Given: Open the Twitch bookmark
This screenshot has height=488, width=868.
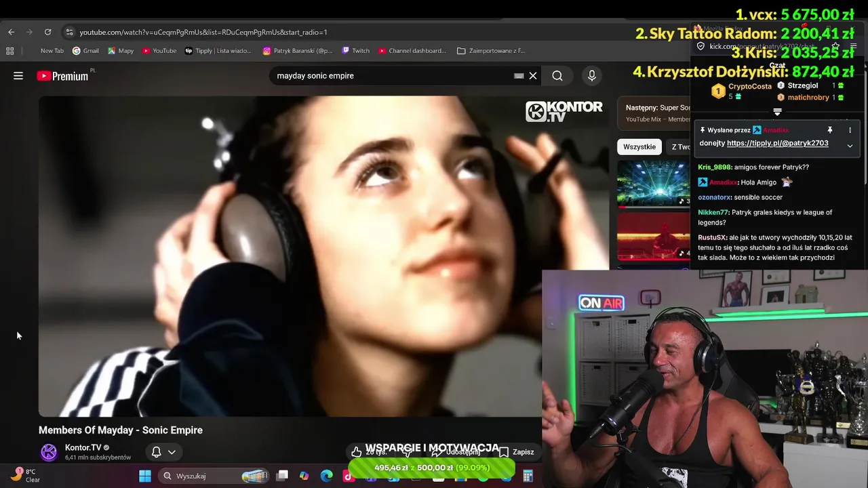Looking at the screenshot, I should [x=356, y=51].
